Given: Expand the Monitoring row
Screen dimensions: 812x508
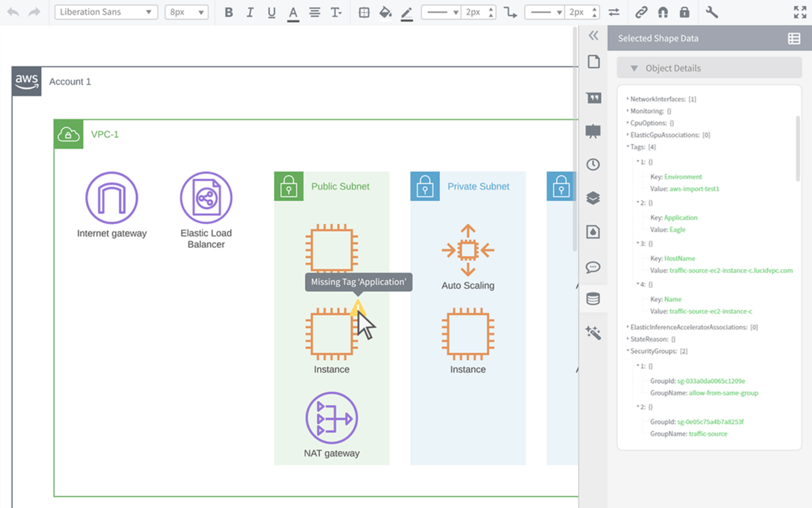Looking at the screenshot, I should coord(627,111).
